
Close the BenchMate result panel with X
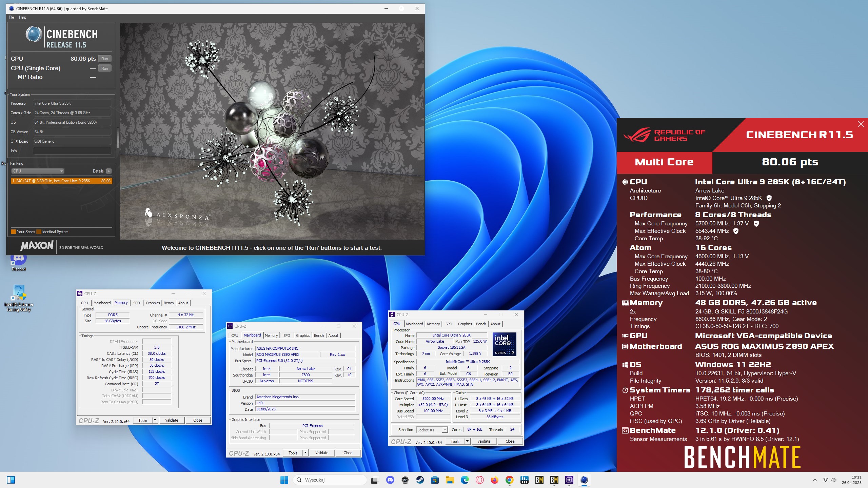(x=861, y=124)
